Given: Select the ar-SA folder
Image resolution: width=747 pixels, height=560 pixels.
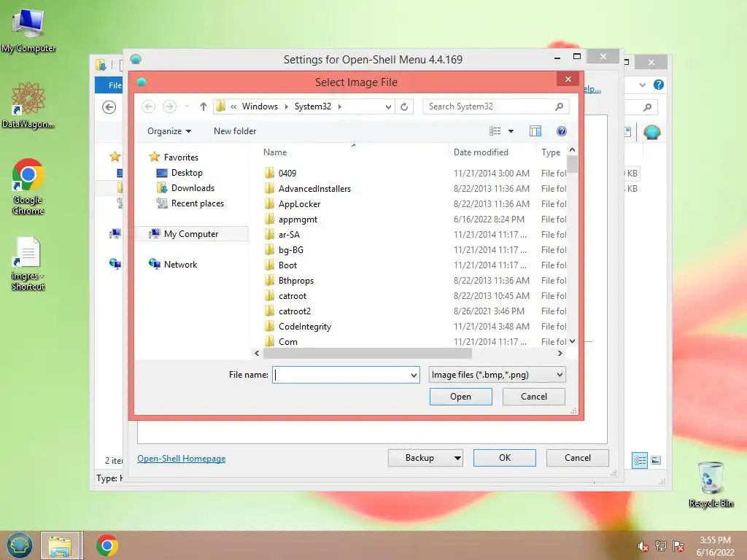Looking at the screenshot, I should [289, 234].
